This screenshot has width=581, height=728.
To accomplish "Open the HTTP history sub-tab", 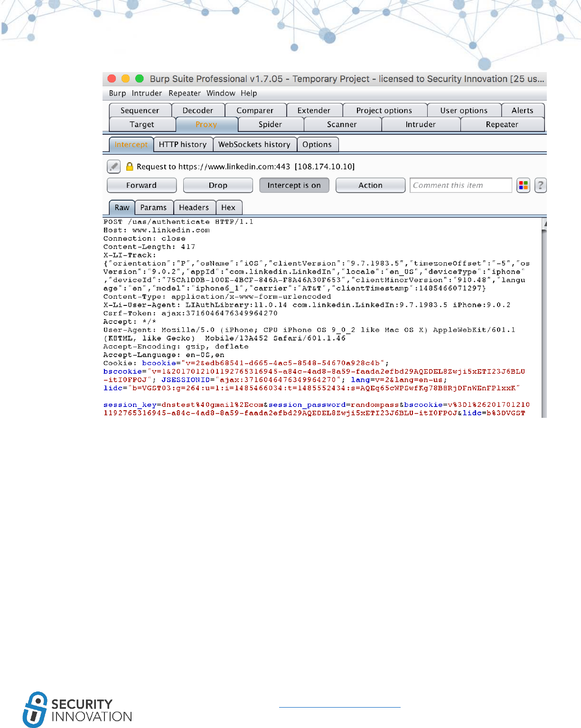I will [x=183, y=145].
